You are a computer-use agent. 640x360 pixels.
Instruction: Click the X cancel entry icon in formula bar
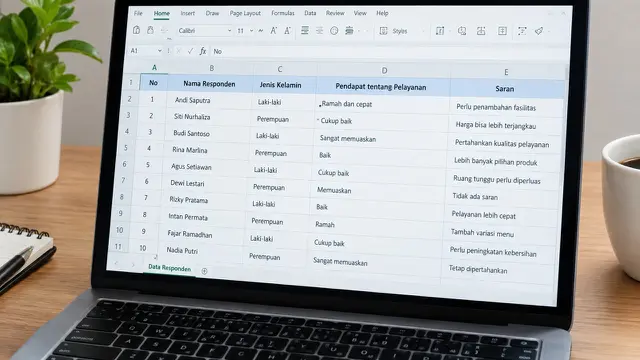[x=178, y=51]
